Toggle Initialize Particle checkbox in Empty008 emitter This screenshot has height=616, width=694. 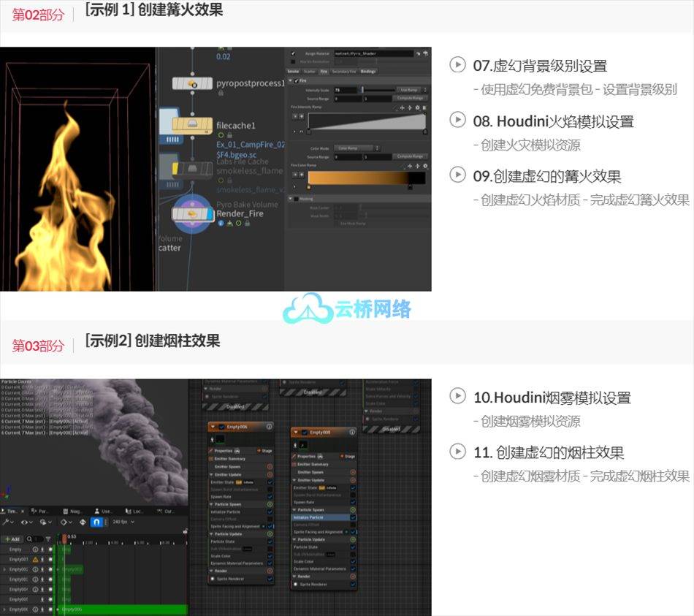tap(353, 517)
